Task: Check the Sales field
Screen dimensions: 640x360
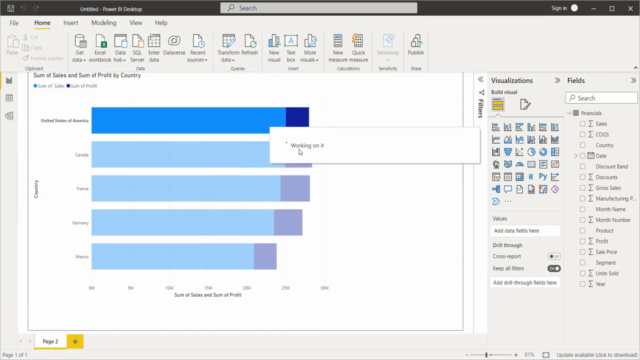Action: tap(582, 124)
